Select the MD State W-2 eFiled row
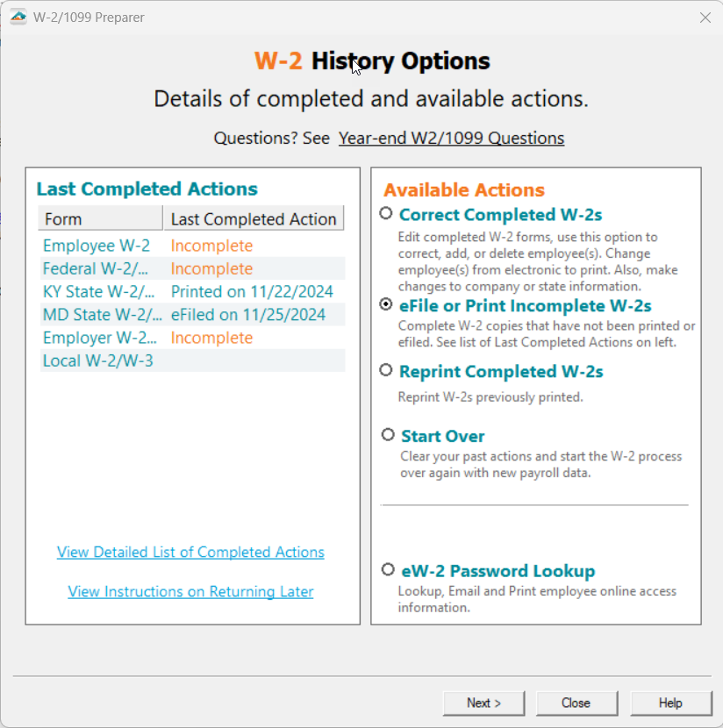Image resolution: width=723 pixels, height=728 pixels. (x=247, y=314)
